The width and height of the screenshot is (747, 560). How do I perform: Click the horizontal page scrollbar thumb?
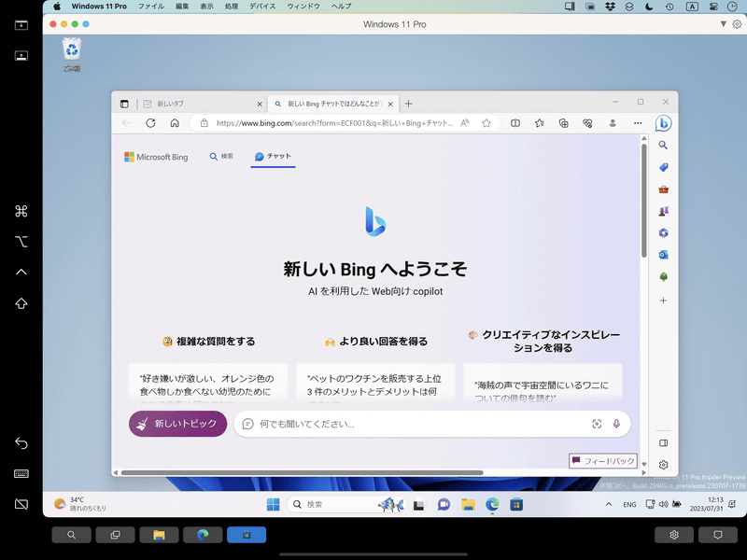click(302, 473)
